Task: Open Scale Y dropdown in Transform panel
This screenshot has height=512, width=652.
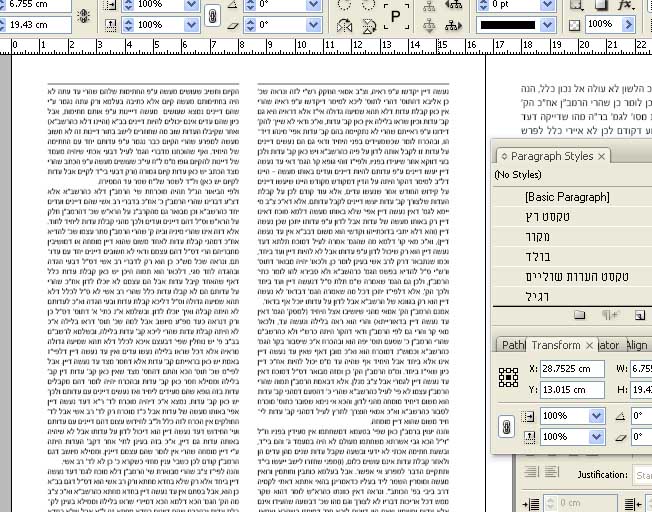Action: tap(596, 437)
